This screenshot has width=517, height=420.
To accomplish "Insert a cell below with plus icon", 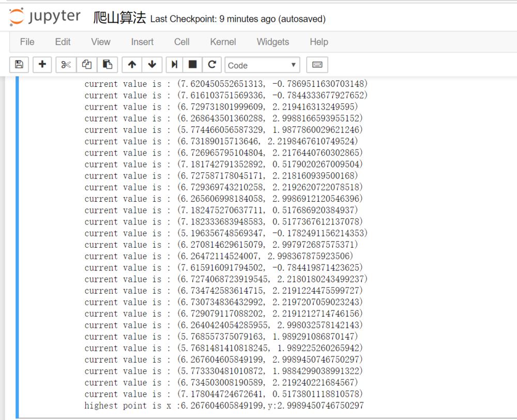I will pos(42,64).
